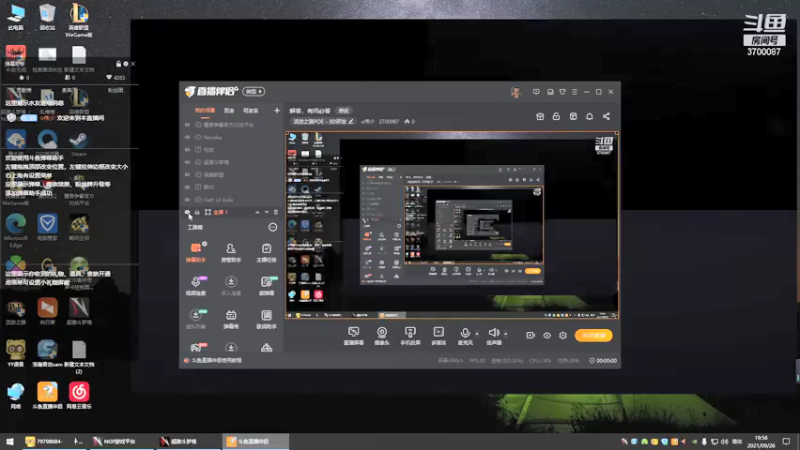Toggle visibility of the 全屏 1 source
Image resolution: width=800 pixels, height=450 pixels.
tap(187, 212)
